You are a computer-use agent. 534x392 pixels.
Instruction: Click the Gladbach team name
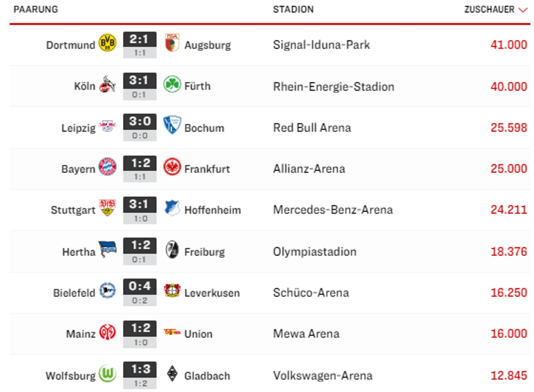click(207, 376)
